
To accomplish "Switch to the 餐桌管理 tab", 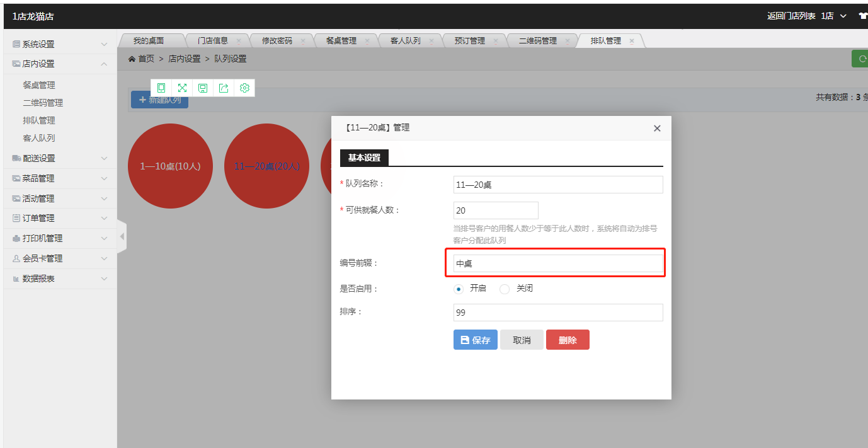I will click(x=341, y=41).
